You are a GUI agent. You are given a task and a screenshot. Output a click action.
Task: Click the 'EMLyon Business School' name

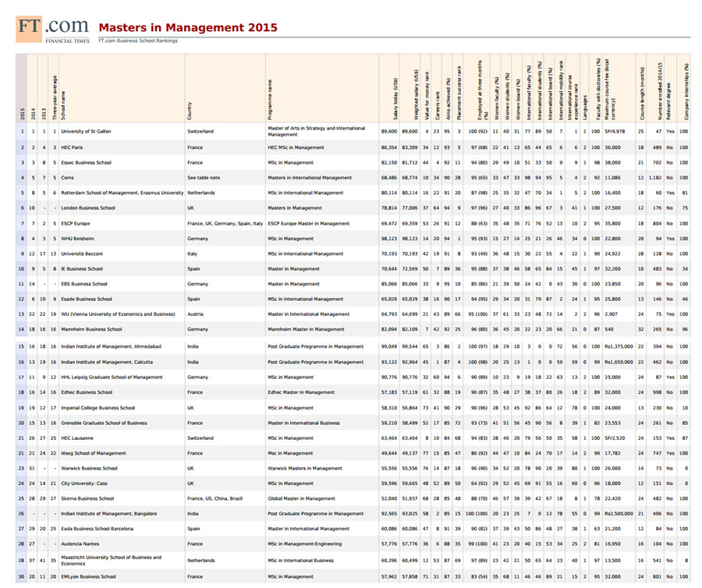(88, 577)
